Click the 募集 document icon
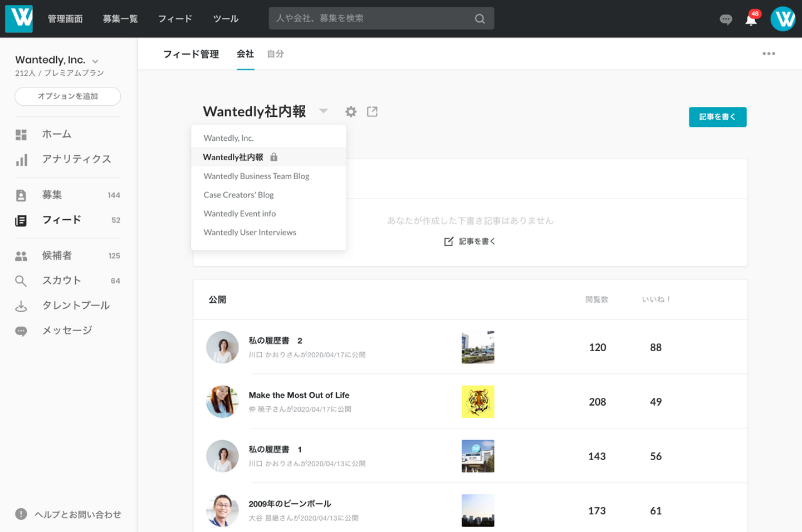The height and width of the screenshot is (532, 802). tap(21, 195)
